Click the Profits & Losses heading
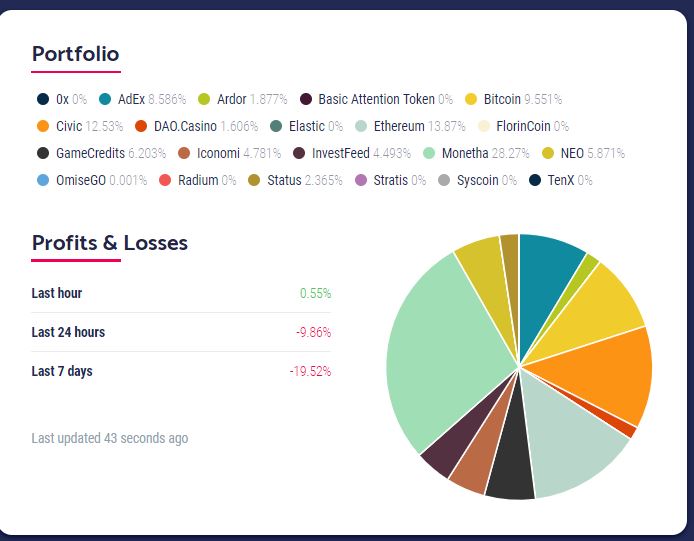Screen dimensions: 694x541 point(109,242)
